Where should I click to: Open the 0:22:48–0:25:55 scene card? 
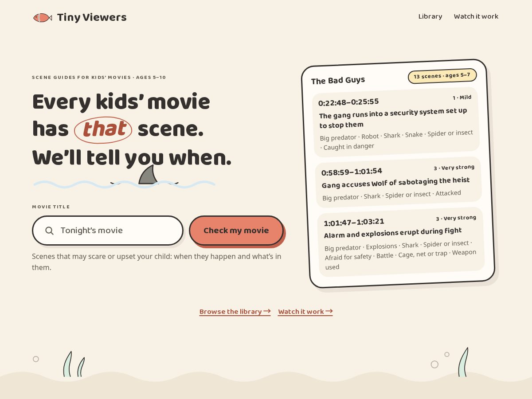point(396,122)
